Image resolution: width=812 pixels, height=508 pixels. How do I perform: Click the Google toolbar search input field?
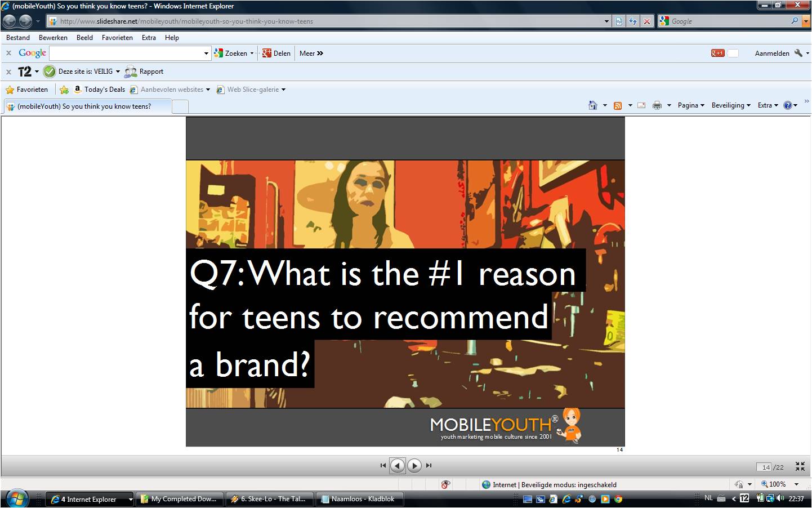tap(126, 54)
